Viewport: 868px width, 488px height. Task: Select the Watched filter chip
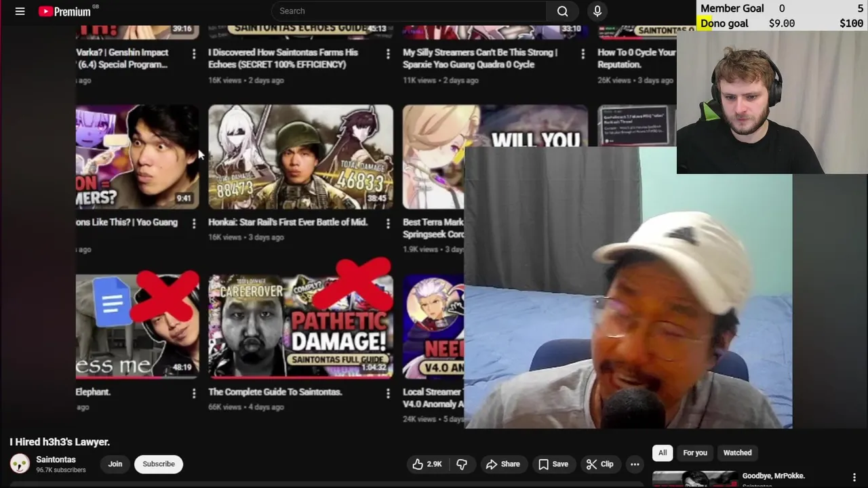(x=737, y=453)
